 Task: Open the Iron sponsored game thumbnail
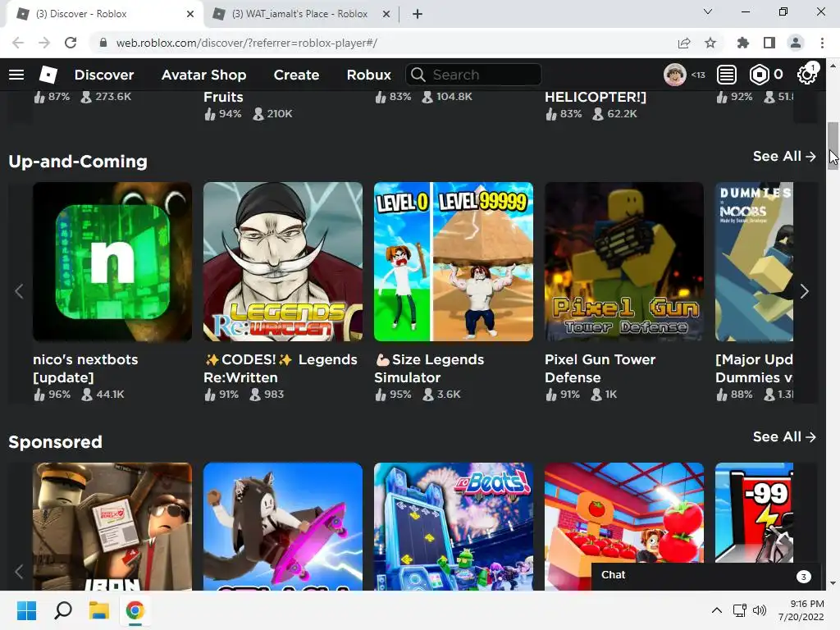(112, 527)
